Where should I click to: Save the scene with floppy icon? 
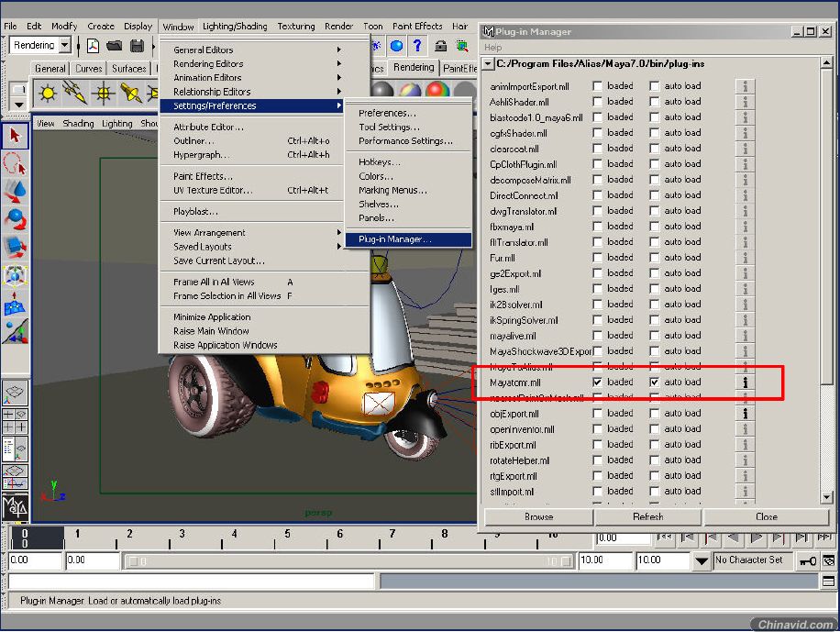point(138,46)
